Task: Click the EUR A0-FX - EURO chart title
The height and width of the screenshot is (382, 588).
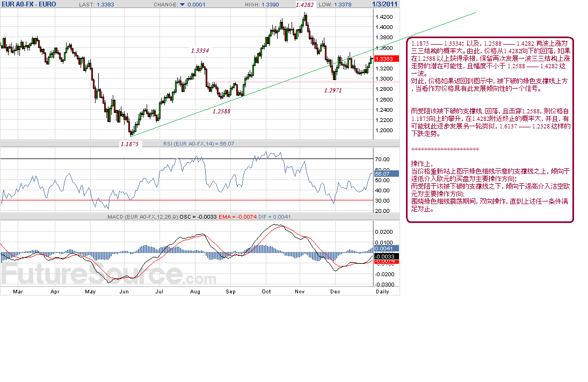Action: pyautogui.click(x=29, y=4)
